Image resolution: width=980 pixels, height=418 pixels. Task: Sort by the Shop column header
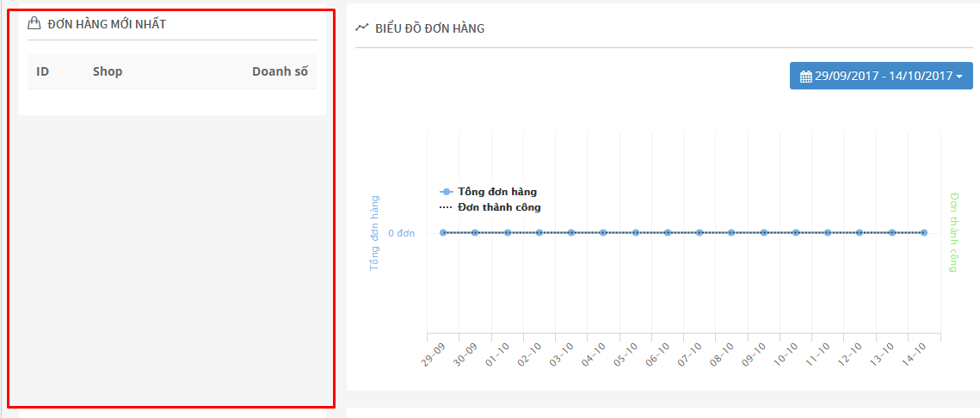(x=108, y=71)
